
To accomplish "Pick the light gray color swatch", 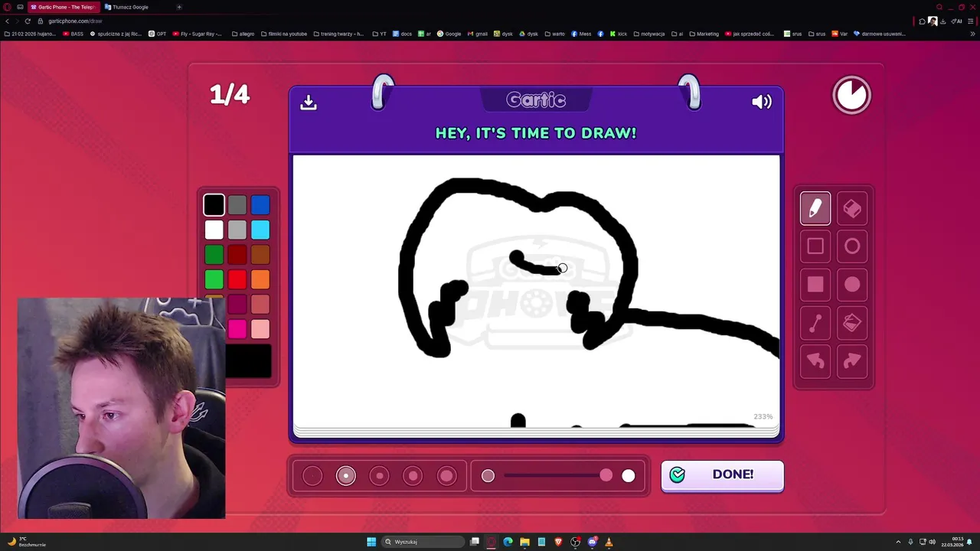I will 237,230.
